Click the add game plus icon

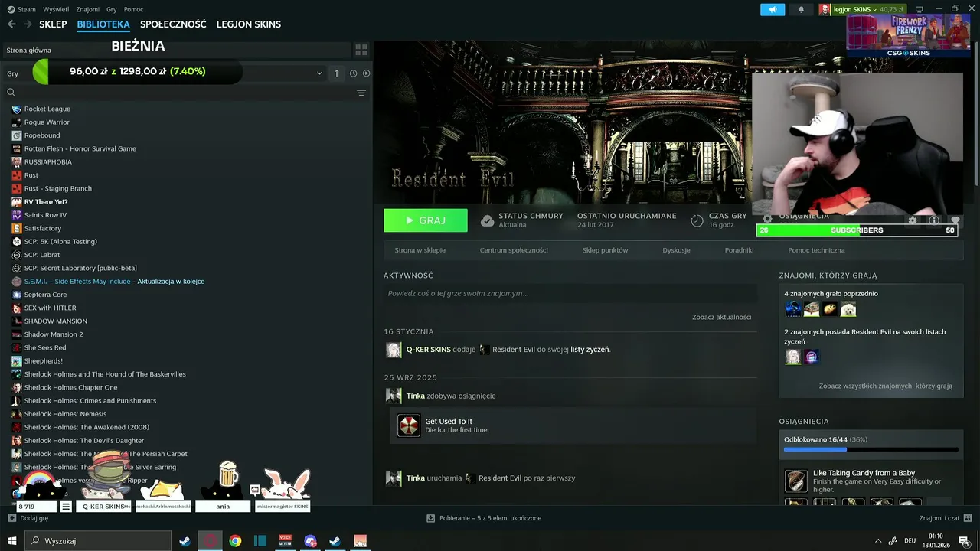click(11, 518)
